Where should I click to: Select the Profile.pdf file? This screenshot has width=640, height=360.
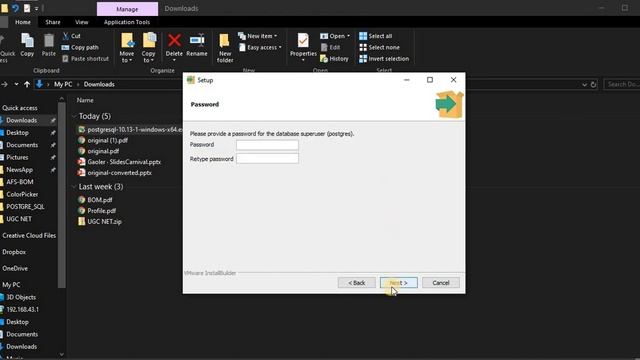(x=97, y=211)
